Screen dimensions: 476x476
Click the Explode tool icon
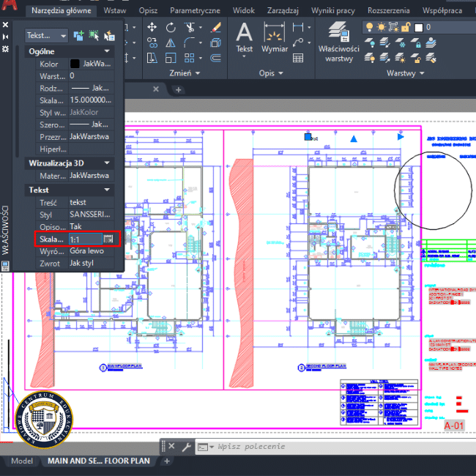click(x=215, y=42)
